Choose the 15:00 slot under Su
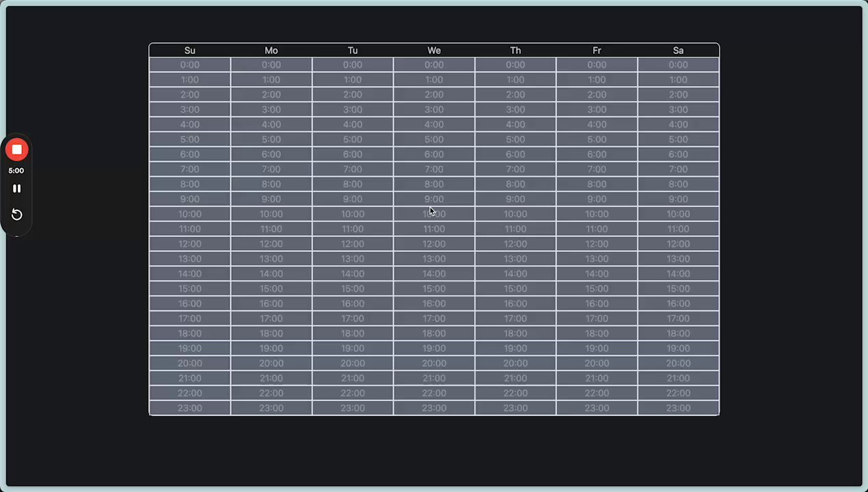This screenshot has width=868, height=492. (x=190, y=289)
